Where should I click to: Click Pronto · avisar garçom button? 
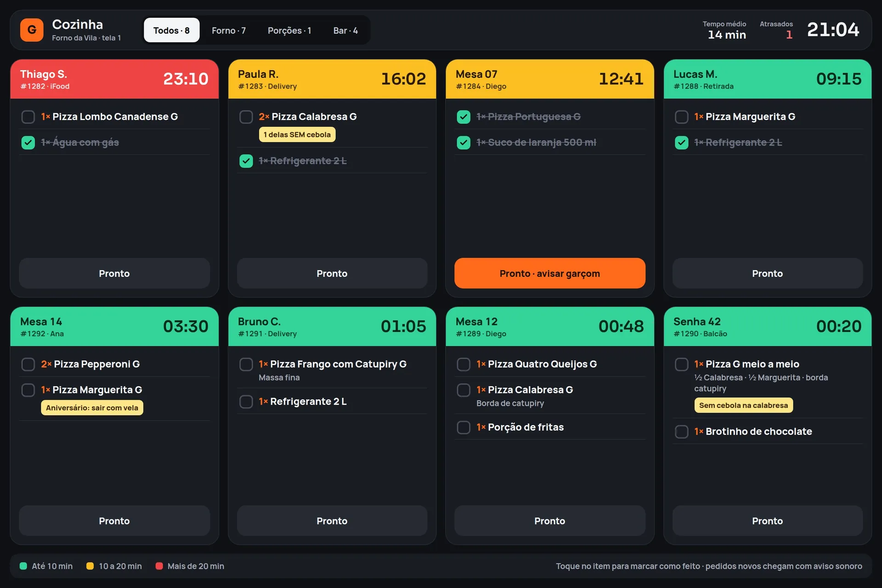(x=550, y=273)
